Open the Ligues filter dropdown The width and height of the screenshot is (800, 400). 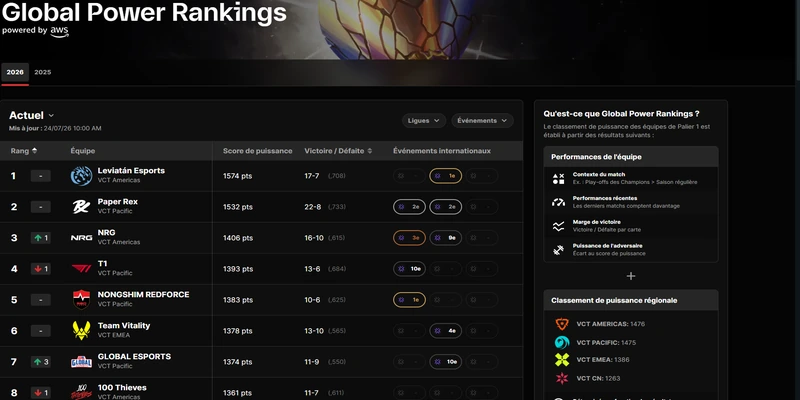tap(423, 120)
